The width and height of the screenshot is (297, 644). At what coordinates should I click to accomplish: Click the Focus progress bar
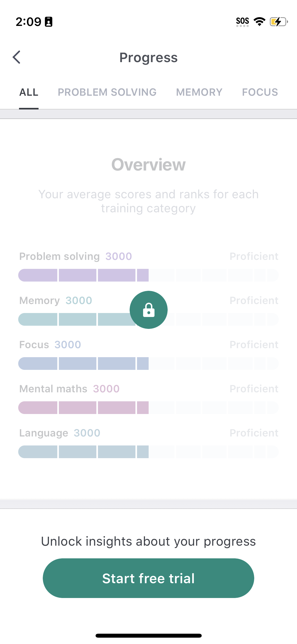pos(148,364)
